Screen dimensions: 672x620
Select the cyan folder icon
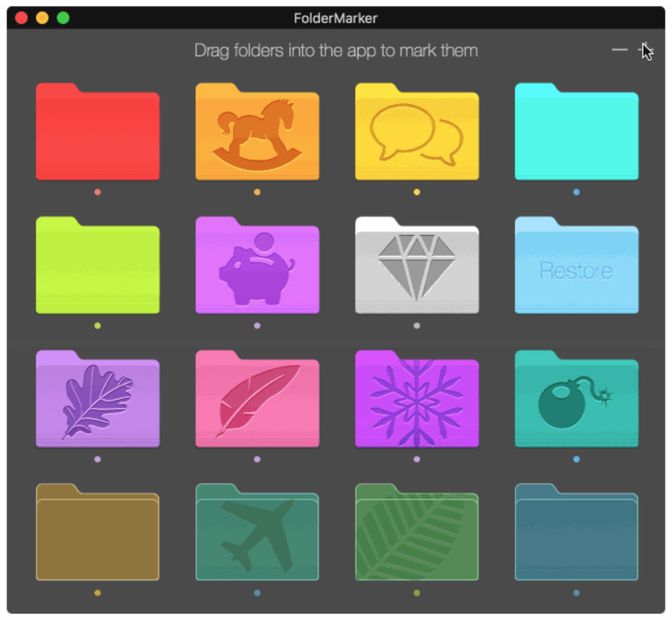click(576, 132)
